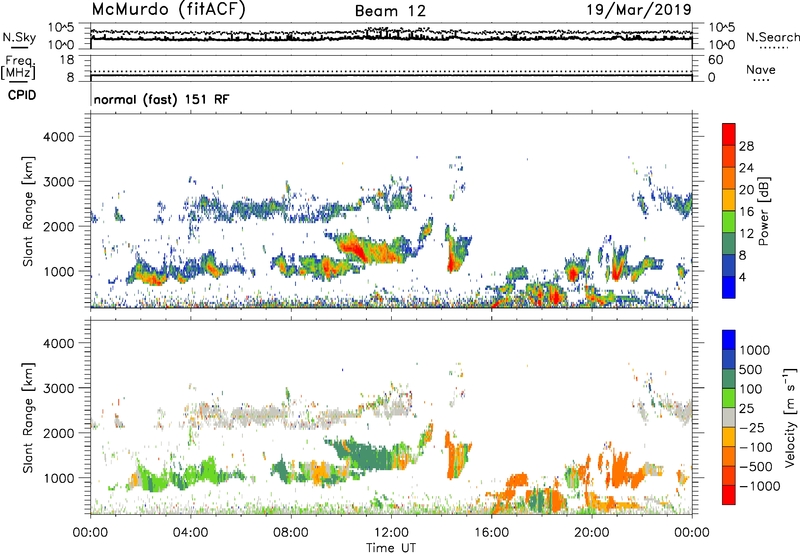Click the CPID label

click(x=22, y=95)
